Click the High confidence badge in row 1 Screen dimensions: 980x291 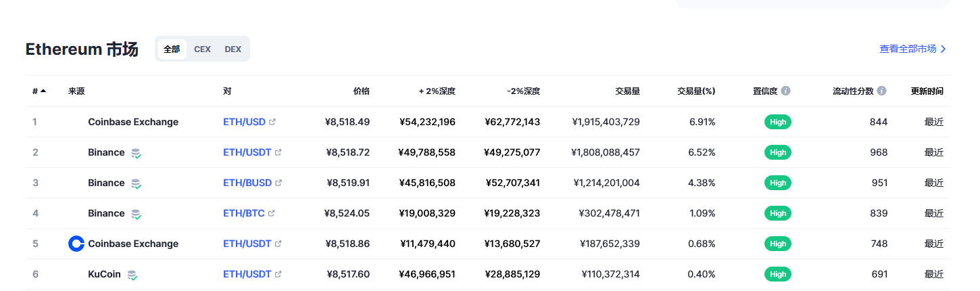[778, 122]
